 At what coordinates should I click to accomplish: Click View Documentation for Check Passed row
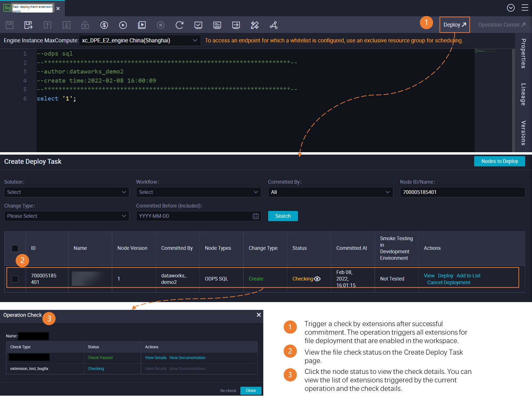pyautogui.click(x=187, y=358)
